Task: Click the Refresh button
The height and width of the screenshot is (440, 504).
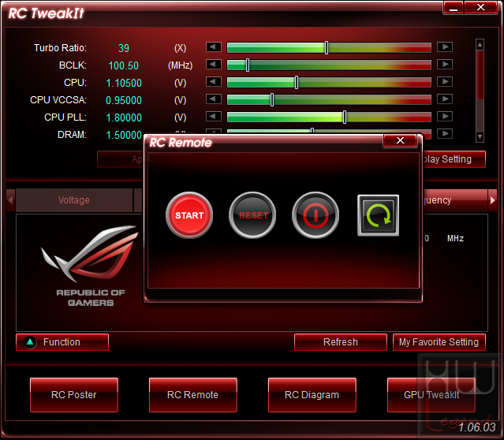Action: (x=341, y=342)
